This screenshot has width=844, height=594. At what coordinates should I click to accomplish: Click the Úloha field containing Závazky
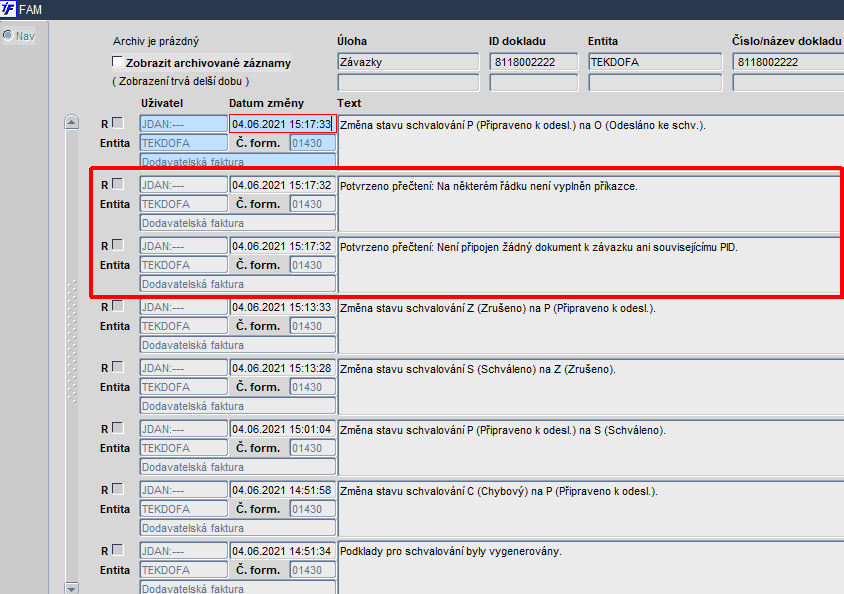[408, 62]
